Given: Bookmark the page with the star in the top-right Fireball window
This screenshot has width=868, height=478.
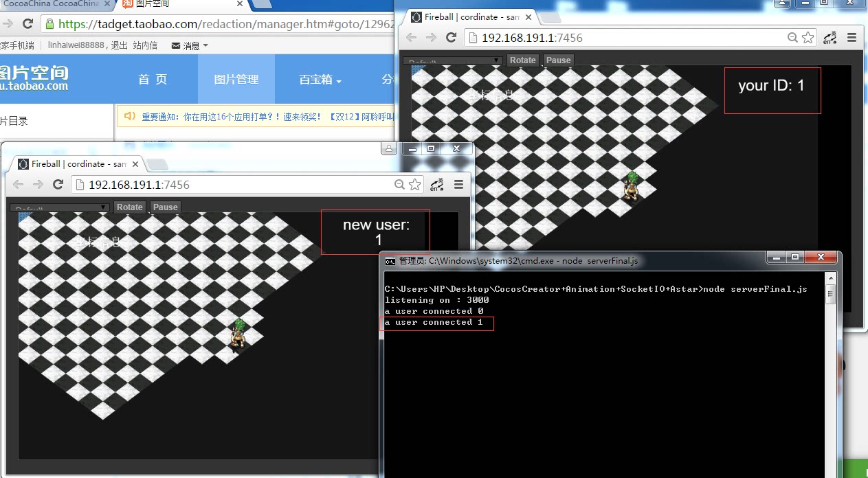Looking at the screenshot, I should tap(808, 38).
